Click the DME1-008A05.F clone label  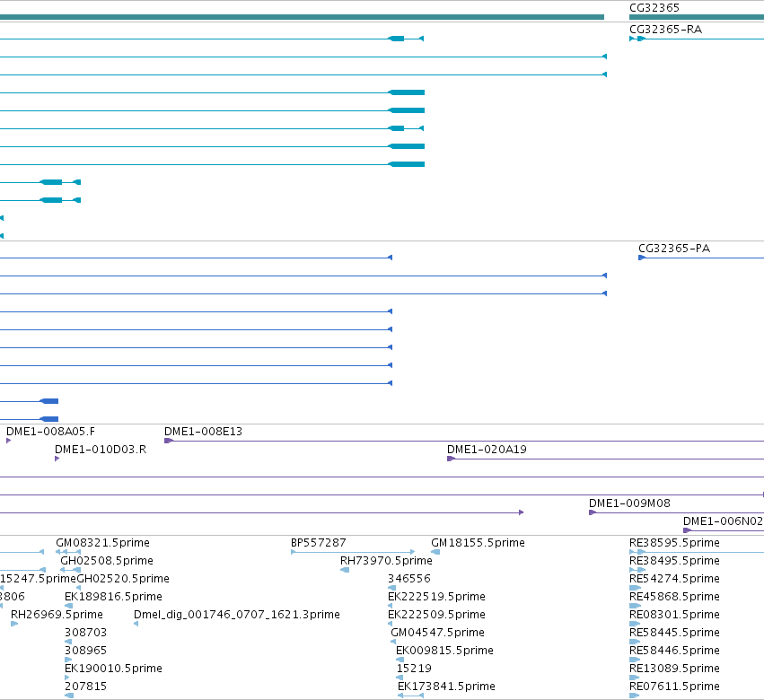click(50, 432)
